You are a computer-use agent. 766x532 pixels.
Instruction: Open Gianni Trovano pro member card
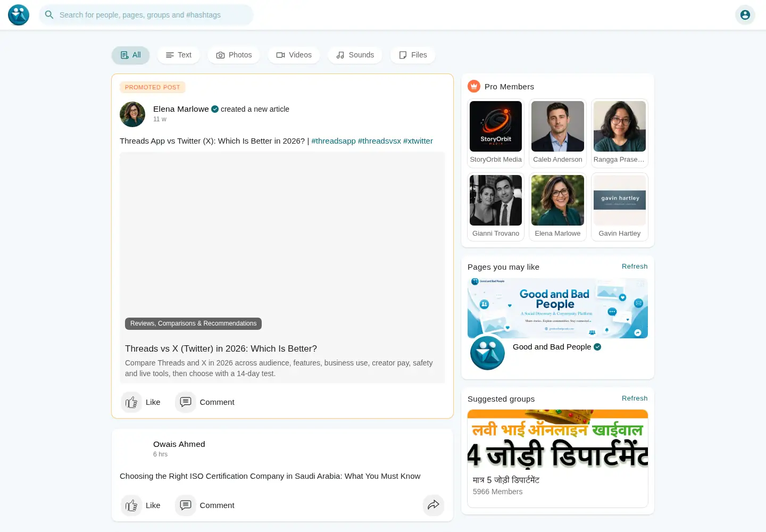[x=496, y=207]
